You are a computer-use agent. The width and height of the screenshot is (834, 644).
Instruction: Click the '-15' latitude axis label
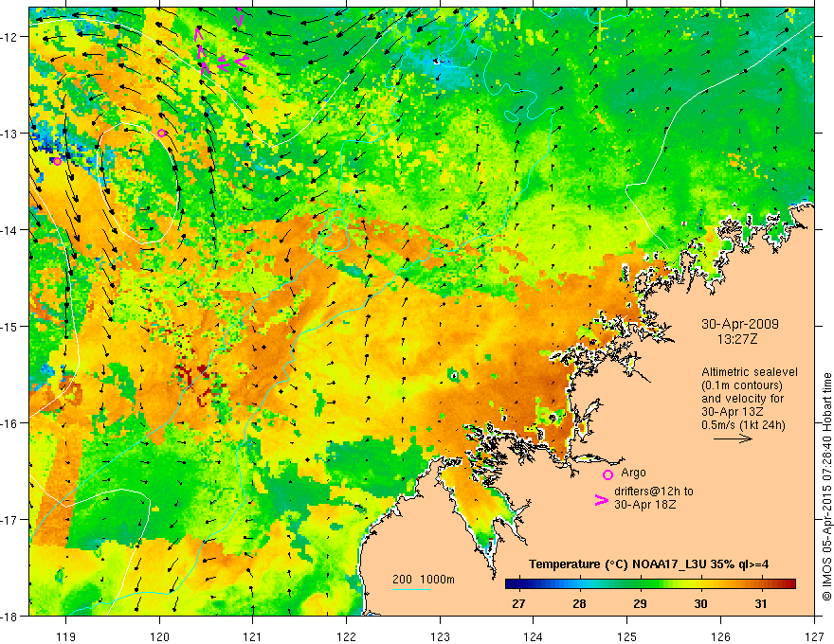point(10,326)
